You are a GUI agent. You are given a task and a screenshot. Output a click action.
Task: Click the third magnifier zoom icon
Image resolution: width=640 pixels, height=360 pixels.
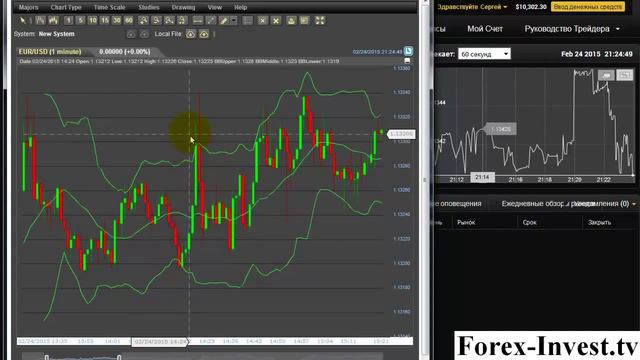pos(169,20)
